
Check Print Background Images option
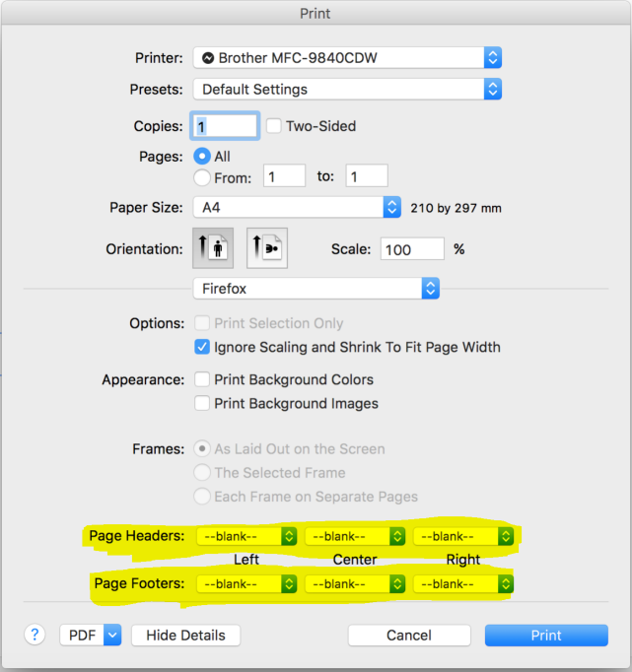click(x=202, y=403)
